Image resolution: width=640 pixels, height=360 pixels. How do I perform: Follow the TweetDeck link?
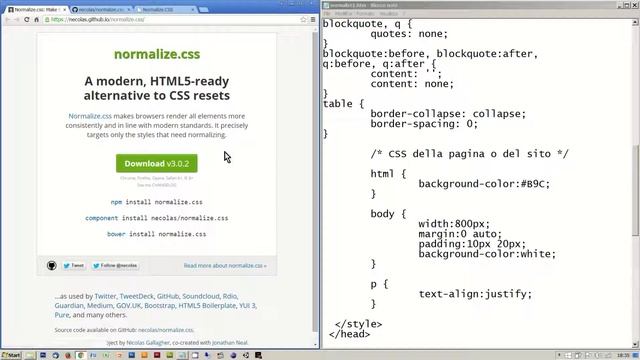pos(137,296)
